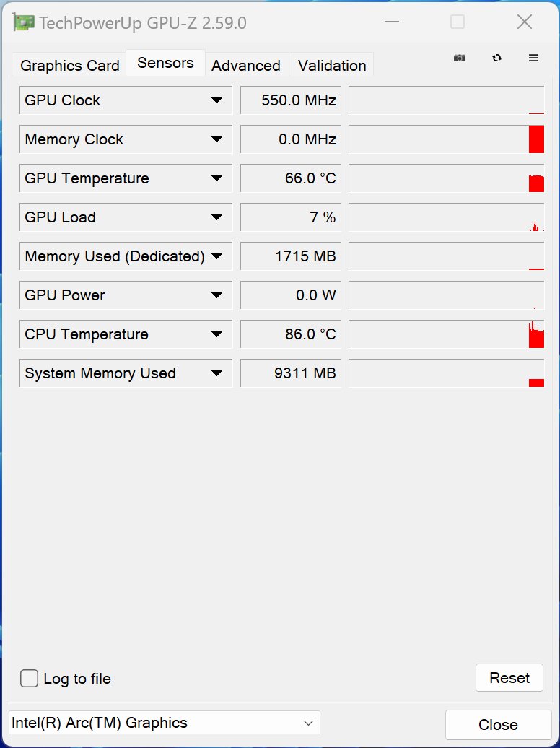The width and height of the screenshot is (560, 748).
Task: Open the GPU Clock sensor dropdown
Action: (x=216, y=100)
